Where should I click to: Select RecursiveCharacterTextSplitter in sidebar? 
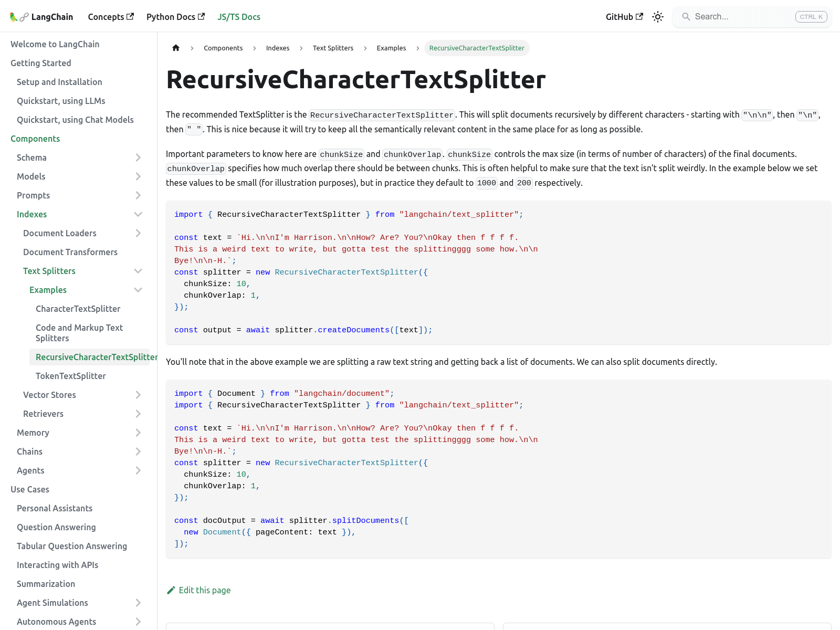[x=90, y=357]
